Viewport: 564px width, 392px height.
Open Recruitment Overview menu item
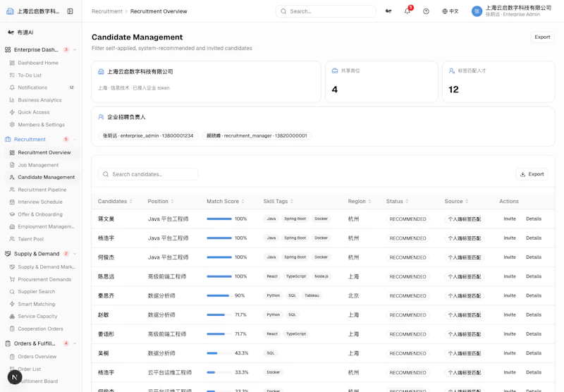point(42,152)
